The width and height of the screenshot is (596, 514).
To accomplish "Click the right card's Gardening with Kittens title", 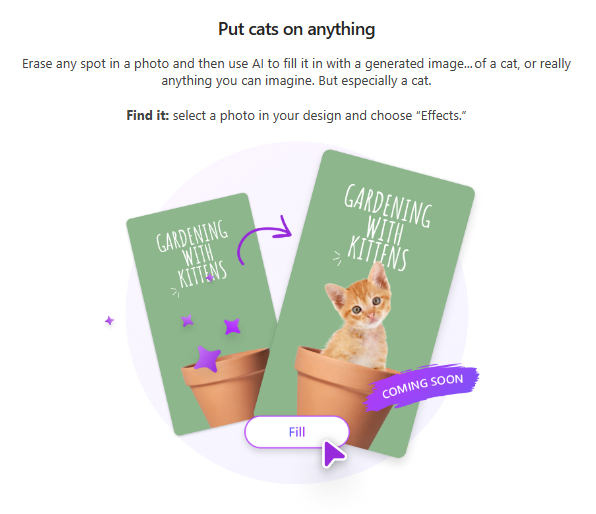I will tap(385, 228).
